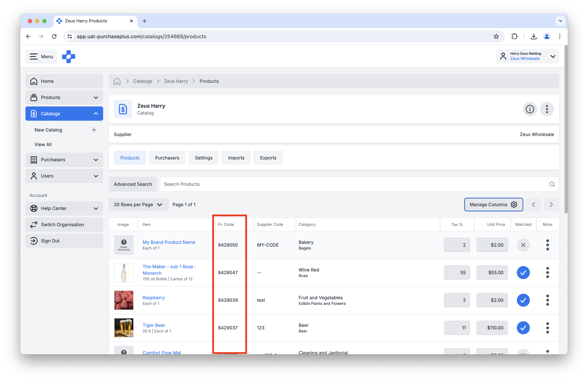Viewport: 588px width, 381px height.
Task: Open the 20 Rows per Page dropdown
Action: click(138, 205)
